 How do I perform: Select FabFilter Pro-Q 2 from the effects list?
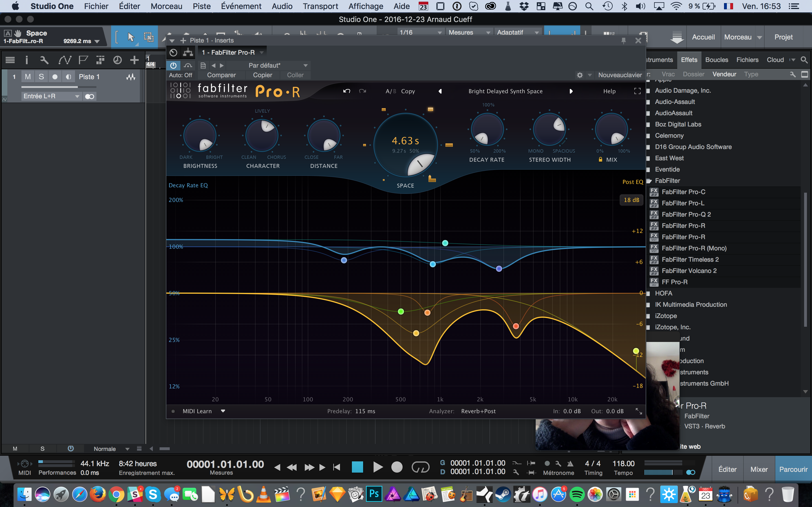point(686,214)
